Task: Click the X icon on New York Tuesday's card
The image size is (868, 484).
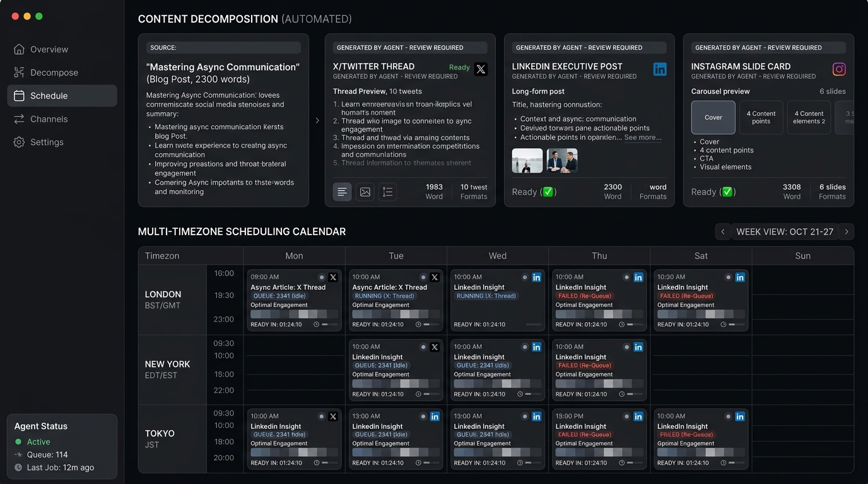Action: (435, 347)
